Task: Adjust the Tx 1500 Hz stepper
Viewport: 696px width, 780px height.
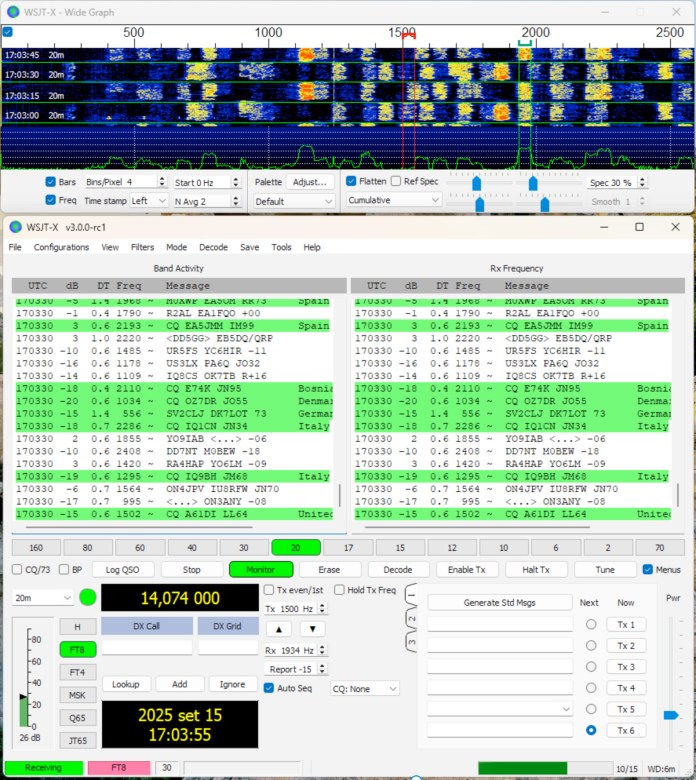Action: [x=322, y=609]
